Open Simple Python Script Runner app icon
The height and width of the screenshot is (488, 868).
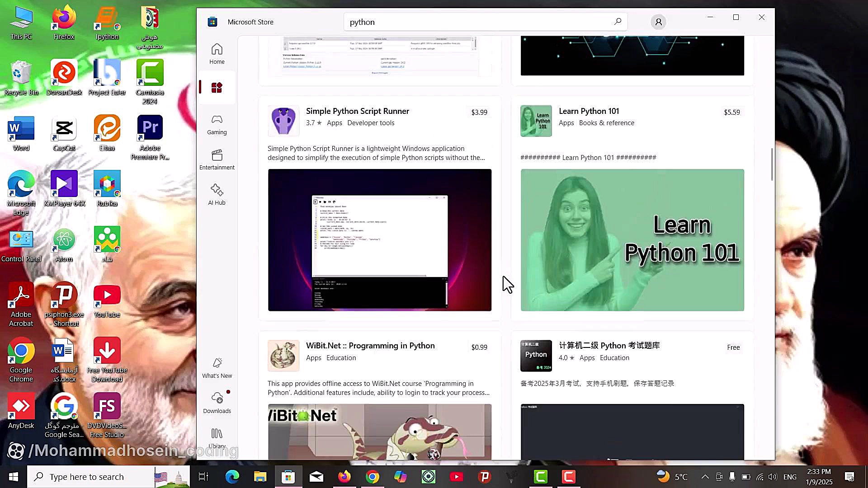(283, 121)
